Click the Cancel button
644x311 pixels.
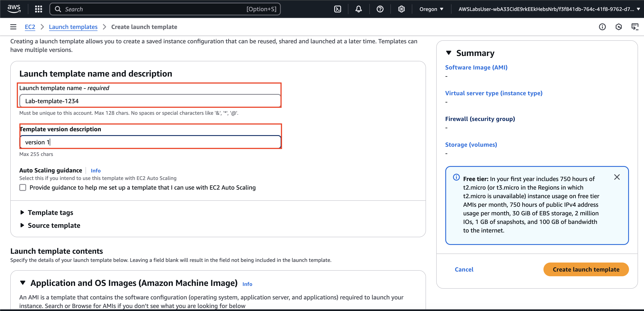464,269
